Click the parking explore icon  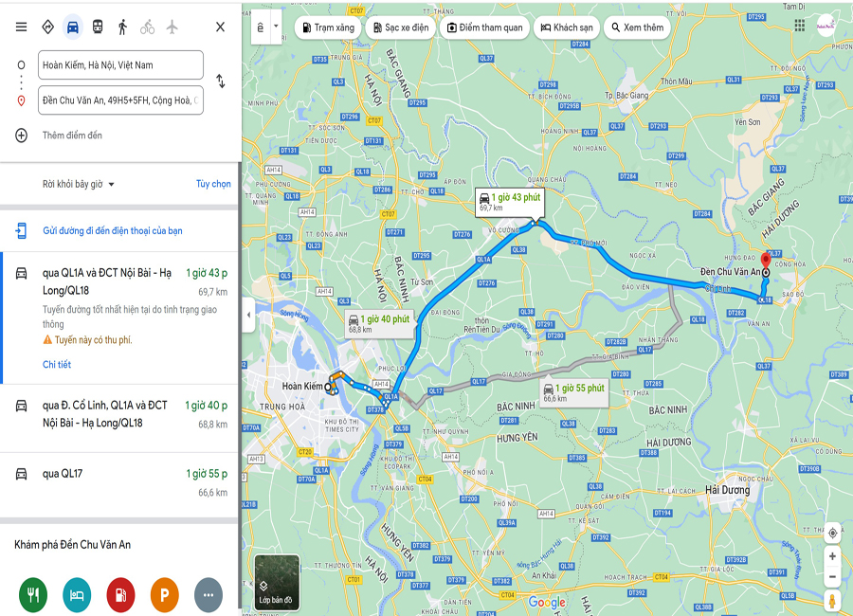pyautogui.click(x=164, y=595)
